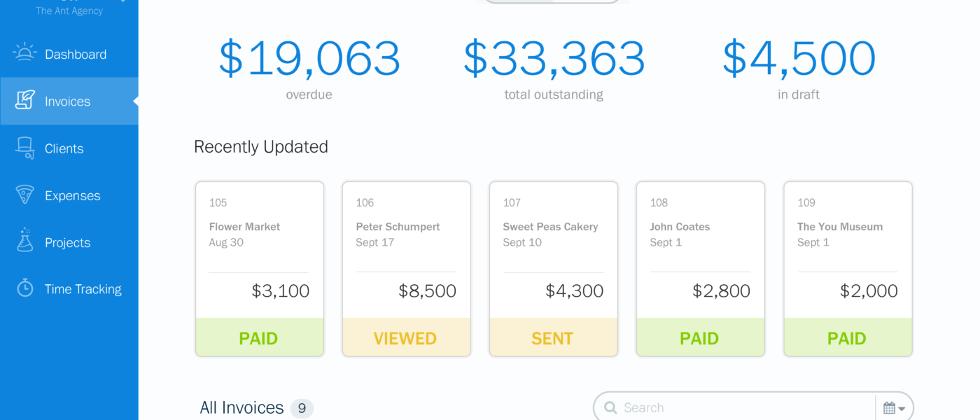Open Time Tracking stopwatch icon
This screenshot has height=420, width=980.
pos(25,288)
